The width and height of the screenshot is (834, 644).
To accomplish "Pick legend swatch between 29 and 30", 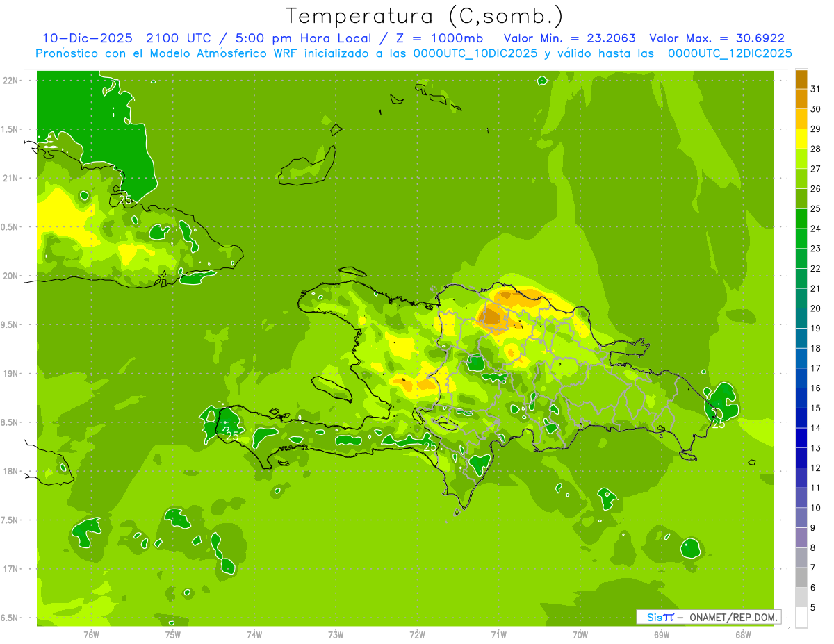I will [801, 119].
